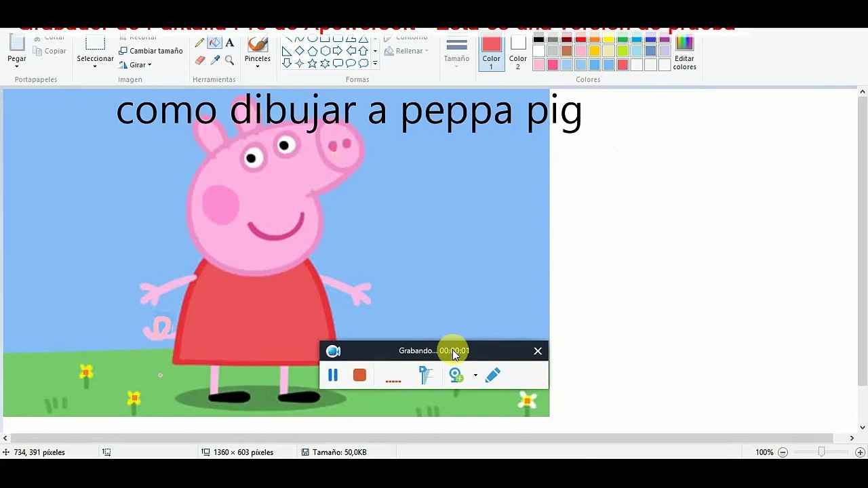The width and height of the screenshot is (868, 488).
Task: Pick the hot pink custom color swatch
Action: (x=553, y=65)
